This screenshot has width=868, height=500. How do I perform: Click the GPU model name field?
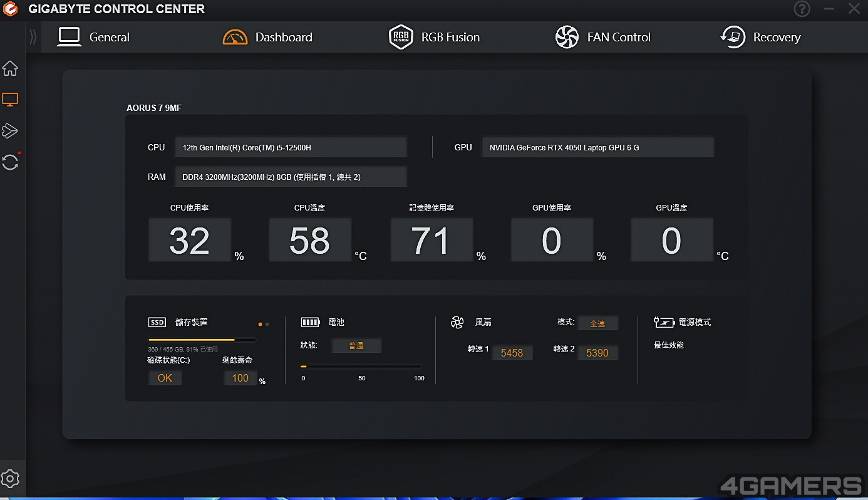click(598, 147)
